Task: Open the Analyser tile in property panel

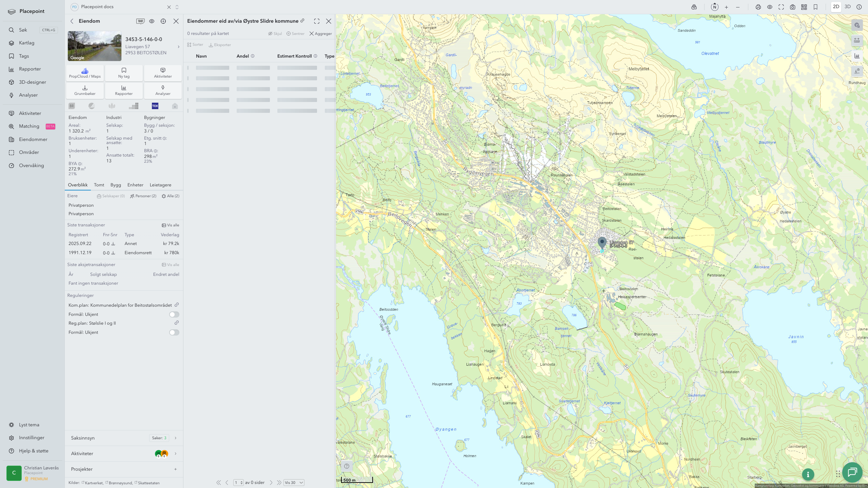Action: coord(163,90)
